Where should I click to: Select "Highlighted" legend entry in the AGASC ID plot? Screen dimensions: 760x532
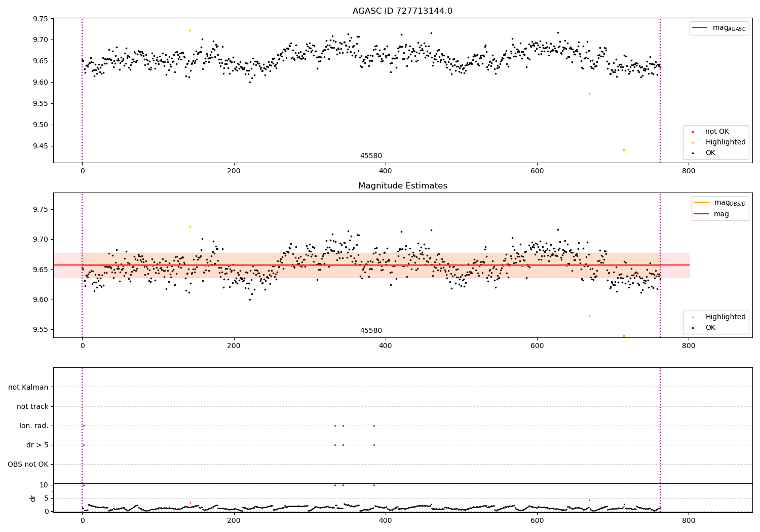click(726, 142)
